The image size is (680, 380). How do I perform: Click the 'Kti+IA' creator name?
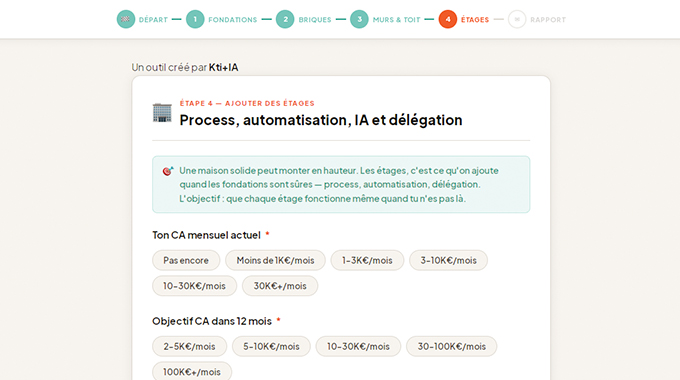(223, 67)
